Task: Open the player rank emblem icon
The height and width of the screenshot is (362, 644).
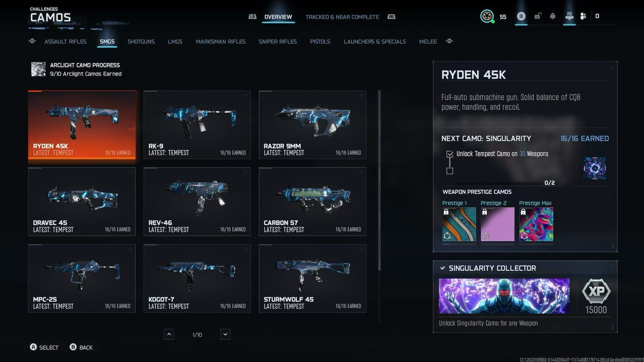Action: (x=487, y=16)
